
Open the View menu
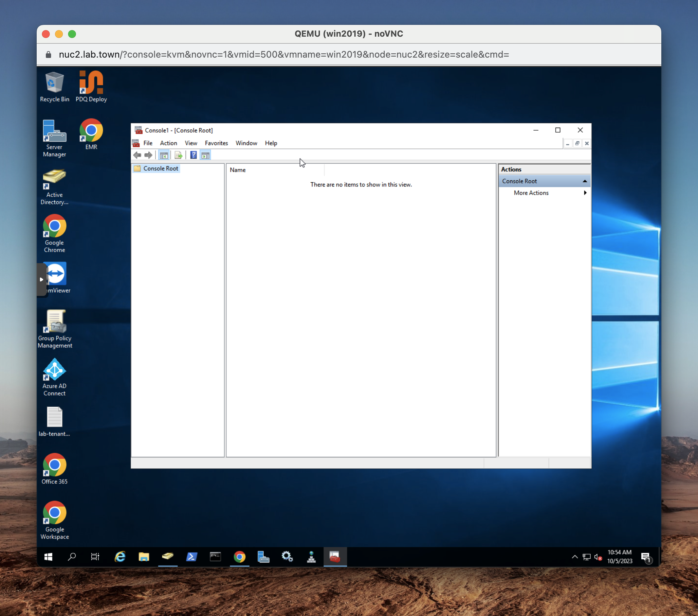191,143
